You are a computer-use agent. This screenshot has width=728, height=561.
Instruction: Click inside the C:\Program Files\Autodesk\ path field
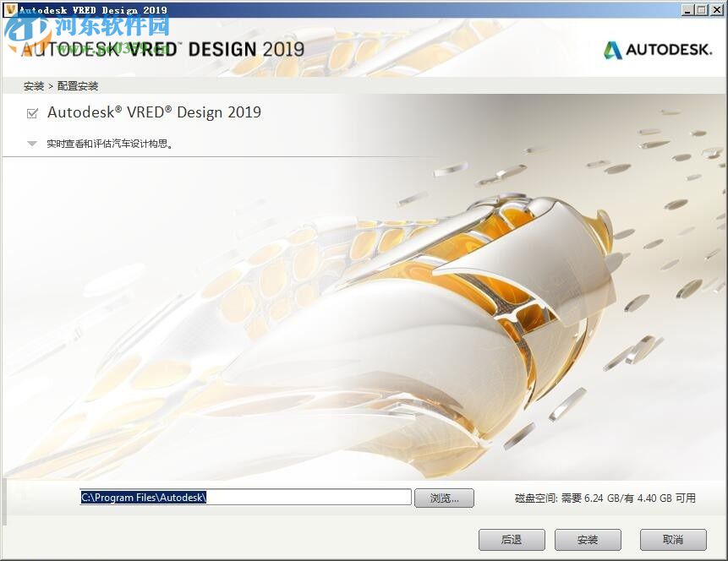click(245, 497)
